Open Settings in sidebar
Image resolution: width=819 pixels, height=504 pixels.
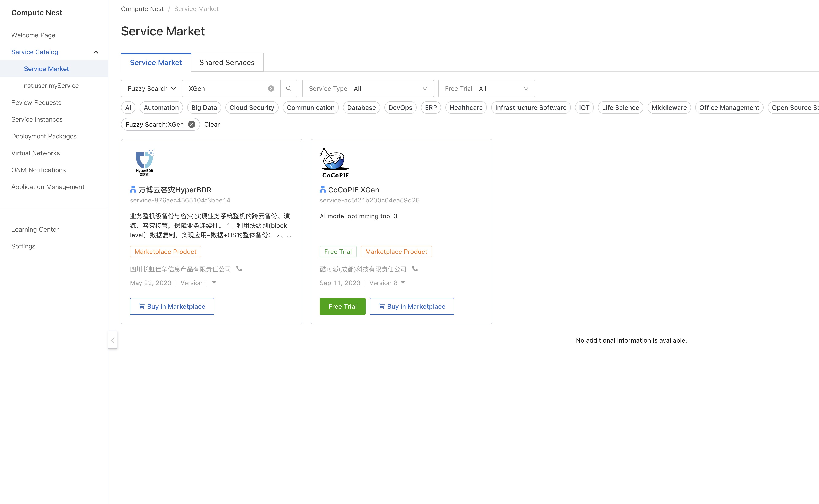[x=23, y=246]
